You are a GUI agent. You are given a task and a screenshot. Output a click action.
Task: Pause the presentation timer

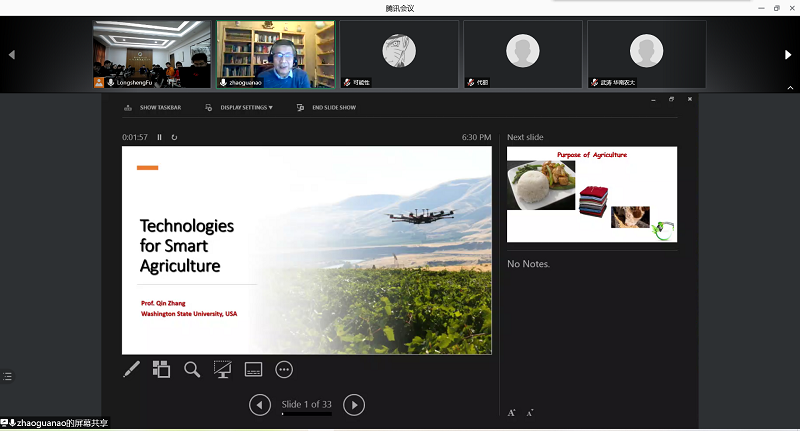[x=159, y=137]
